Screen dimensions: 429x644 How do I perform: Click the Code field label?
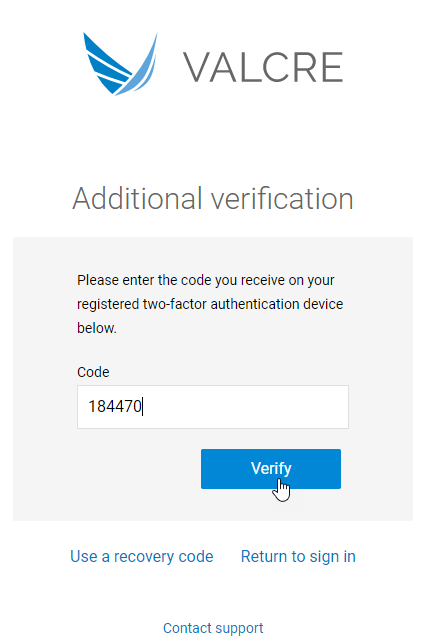(93, 372)
